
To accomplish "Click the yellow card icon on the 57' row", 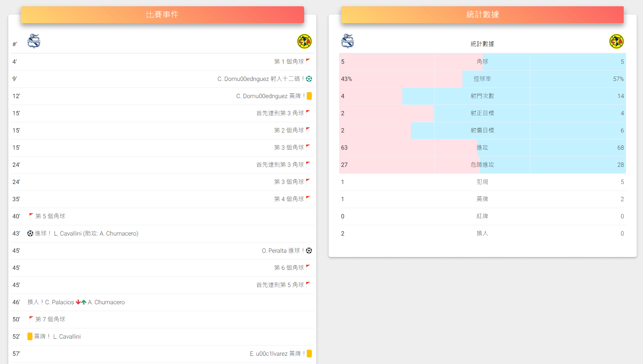I will point(309,353).
